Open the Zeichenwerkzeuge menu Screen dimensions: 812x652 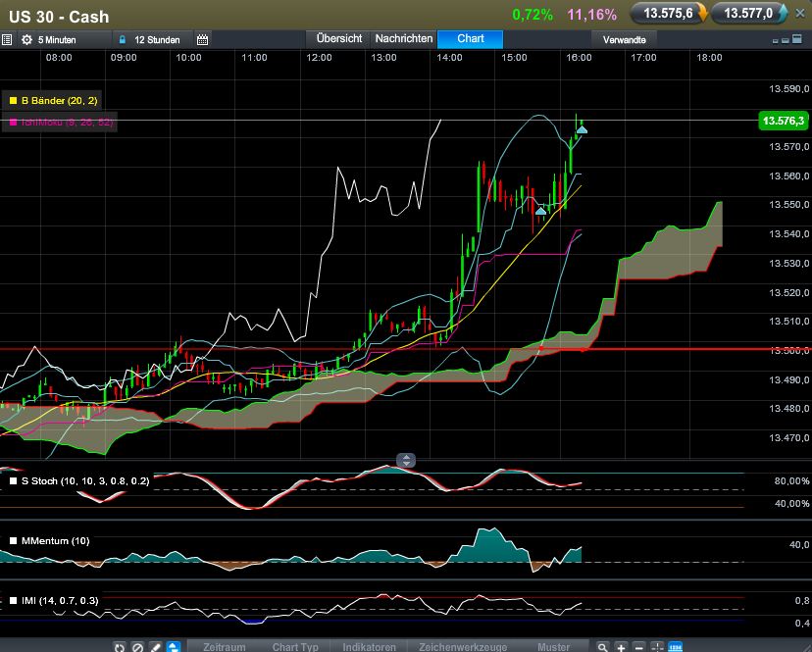coord(463,647)
